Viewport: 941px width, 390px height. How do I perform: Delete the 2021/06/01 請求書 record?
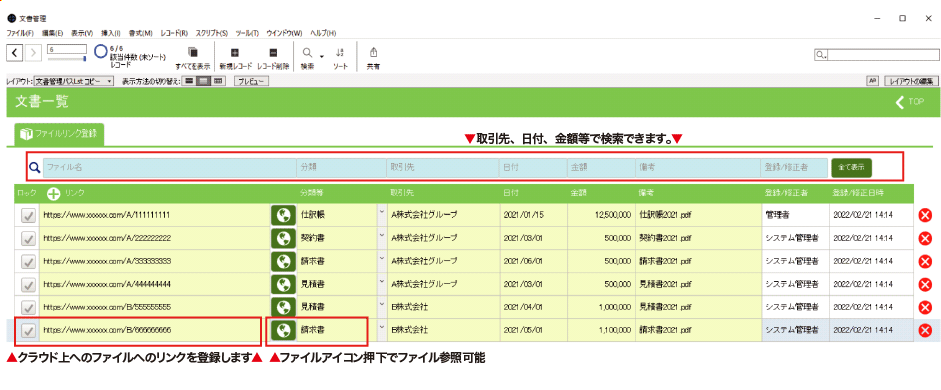point(925,261)
